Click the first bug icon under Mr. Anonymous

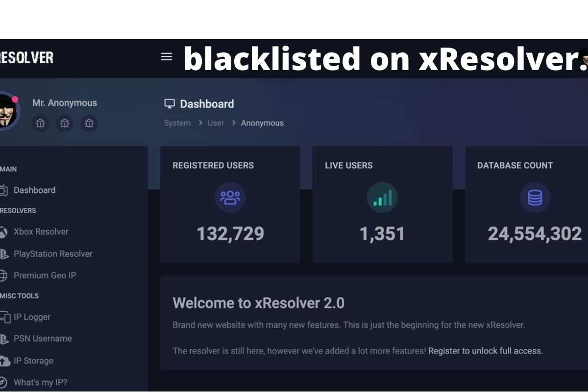(x=40, y=123)
